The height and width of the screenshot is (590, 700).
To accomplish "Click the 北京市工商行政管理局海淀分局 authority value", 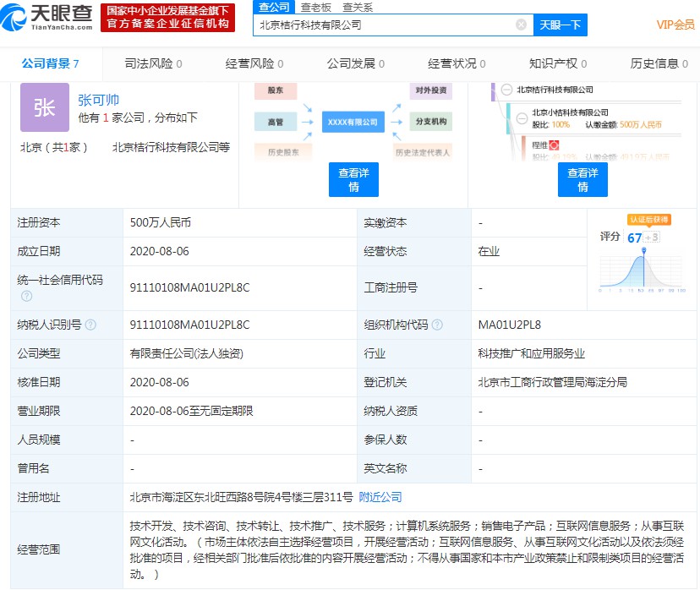I will pyautogui.click(x=553, y=382).
